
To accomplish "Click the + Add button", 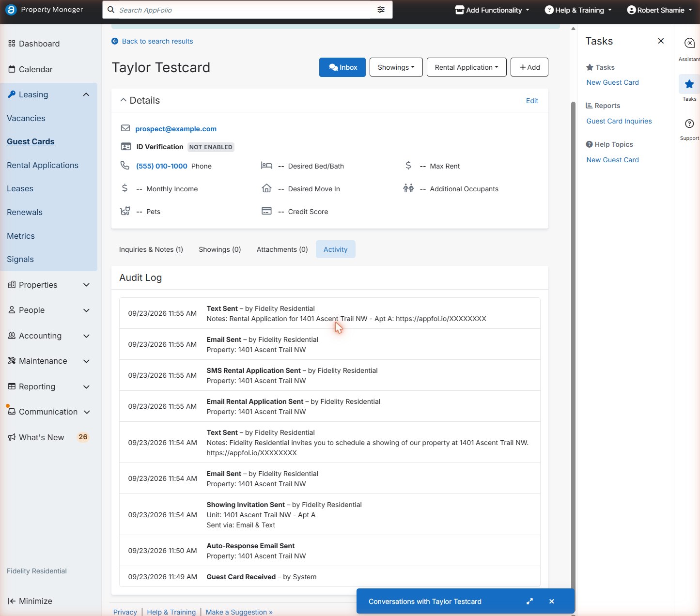I will pyautogui.click(x=529, y=67).
